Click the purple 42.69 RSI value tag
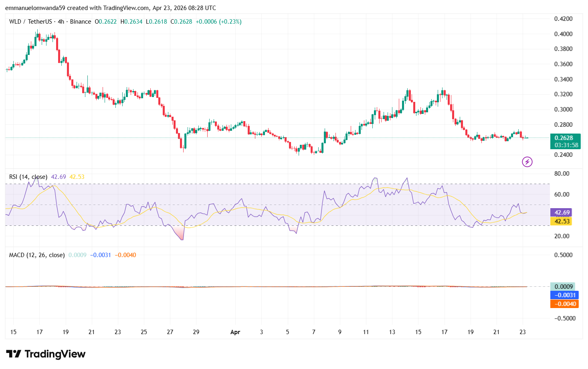The width and height of the screenshot is (588, 369). coord(563,213)
